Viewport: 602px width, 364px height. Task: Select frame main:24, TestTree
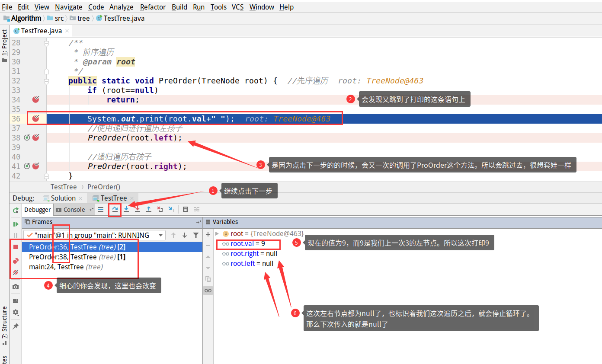click(x=112, y=267)
